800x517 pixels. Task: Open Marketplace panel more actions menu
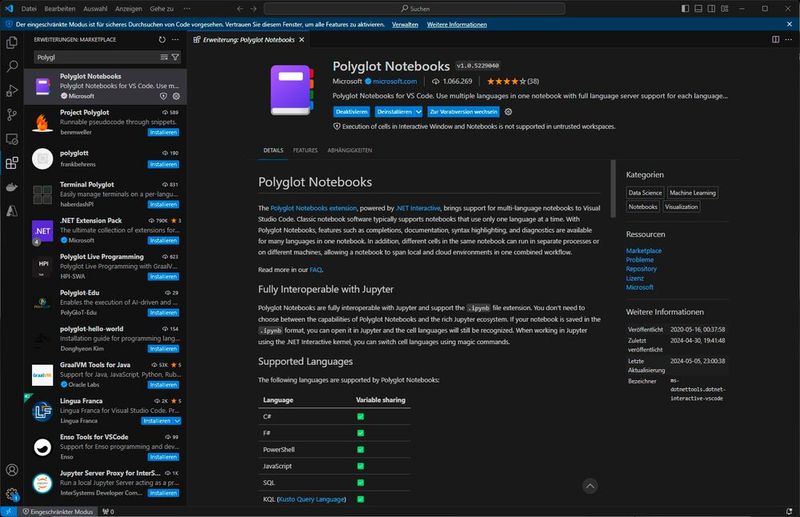(175, 39)
